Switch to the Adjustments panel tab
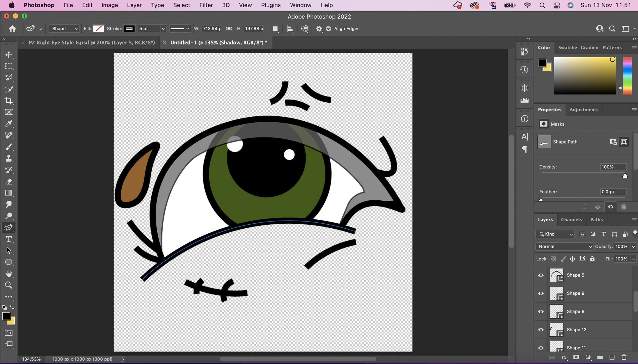 coord(584,110)
